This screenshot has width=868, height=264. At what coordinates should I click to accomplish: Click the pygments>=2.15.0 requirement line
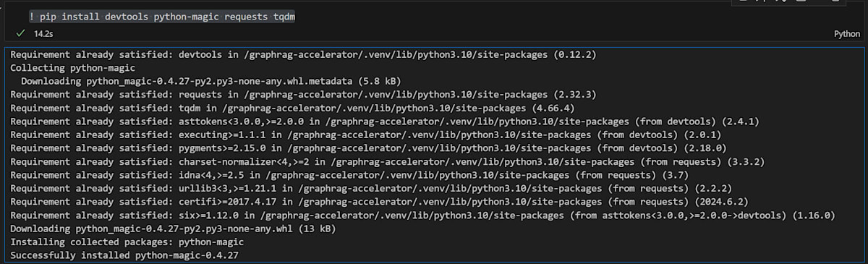pos(376,148)
